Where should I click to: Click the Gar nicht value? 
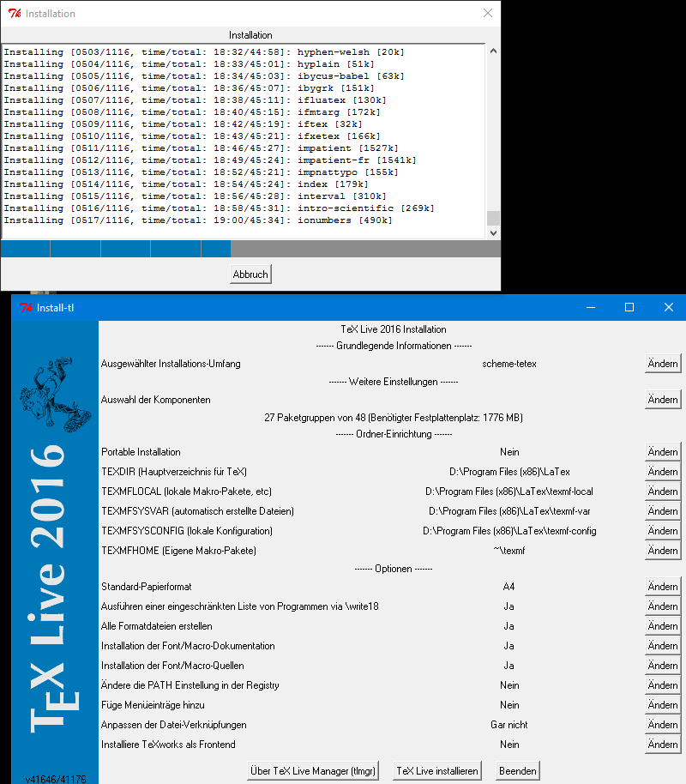[x=509, y=725]
